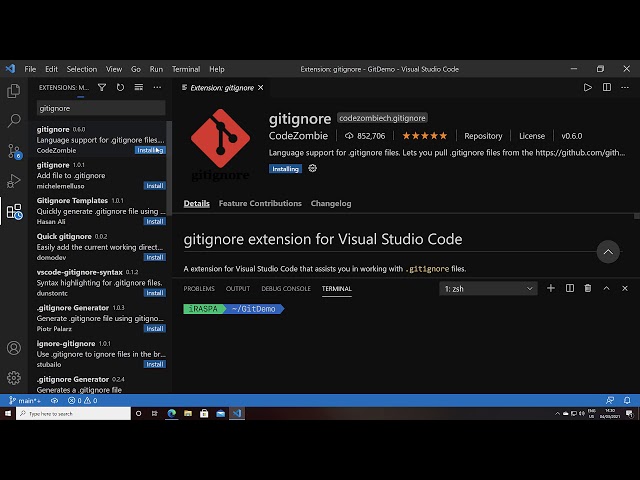Switch to the PROBLEMS panel tab
Screen dimensions: 640x480
click(x=199, y=289)
